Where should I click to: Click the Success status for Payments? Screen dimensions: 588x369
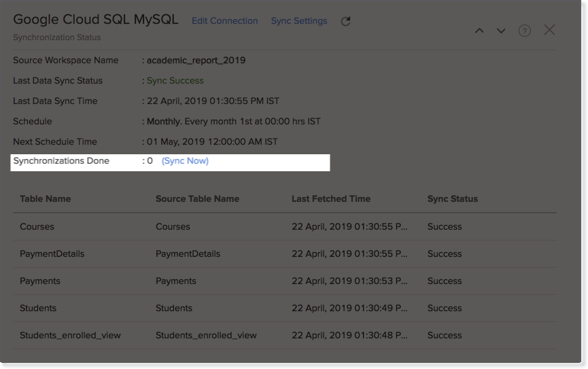444,281
